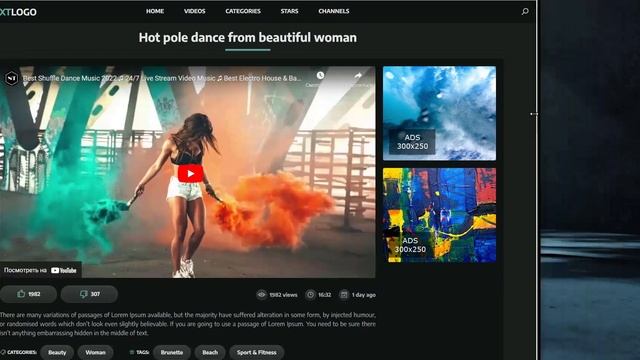Screen dimensions: 640x360
Task: Select the Beauty category tag
Action: point(57,352)
